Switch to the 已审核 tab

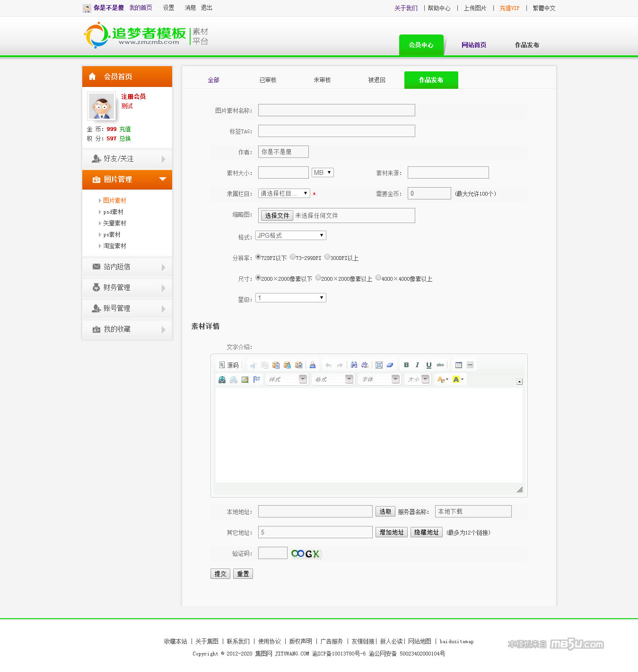[x=268, y=80]
